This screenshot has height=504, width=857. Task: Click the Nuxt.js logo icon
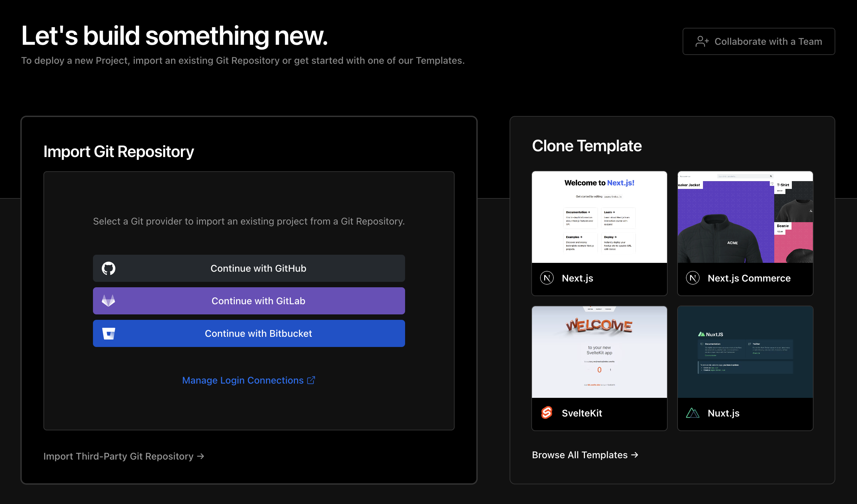[692, 413]
